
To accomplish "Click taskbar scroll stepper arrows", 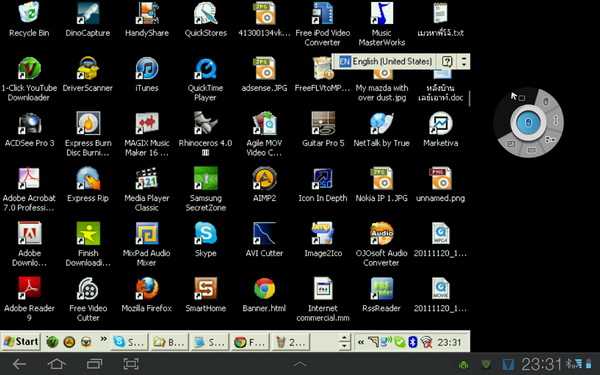I will click(x=344, y=342).
